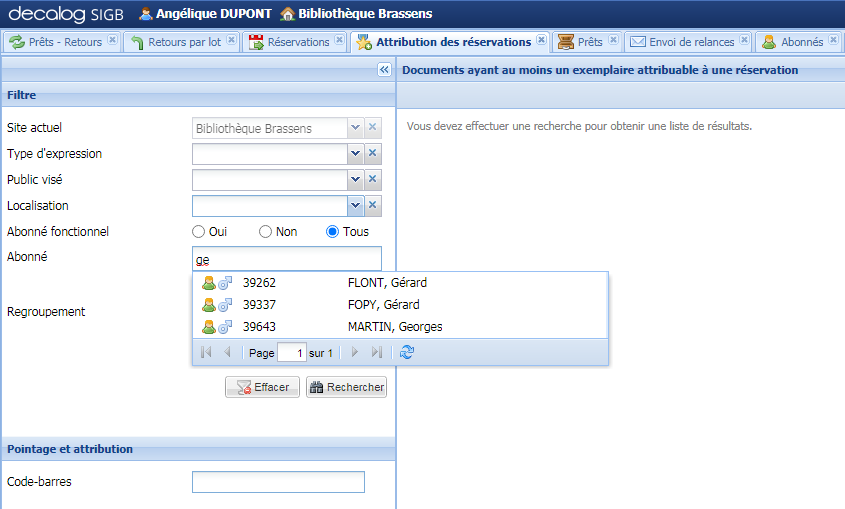Select the Tous radio button
The image size is (845, 509).
pyautogui.click(x=333, y=232)
